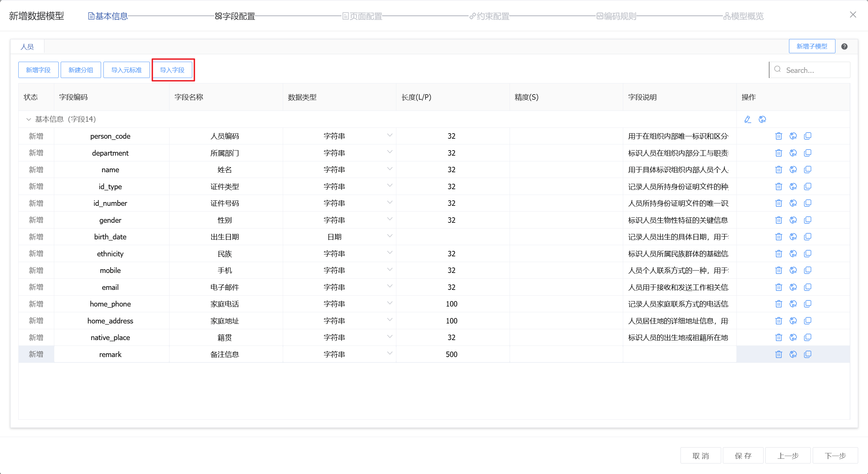This screenshot has height=474, width=868.
Task: Click translate icon for home_phone row
Action: (793, 304)
